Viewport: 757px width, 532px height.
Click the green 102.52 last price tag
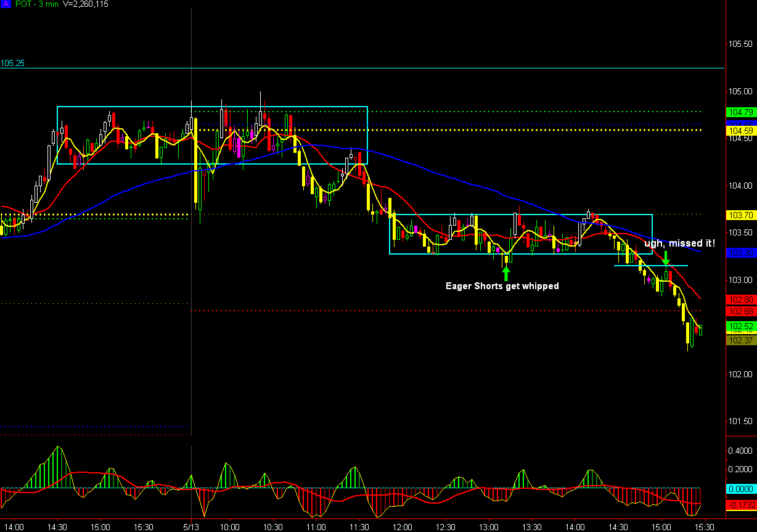point(740,326)
